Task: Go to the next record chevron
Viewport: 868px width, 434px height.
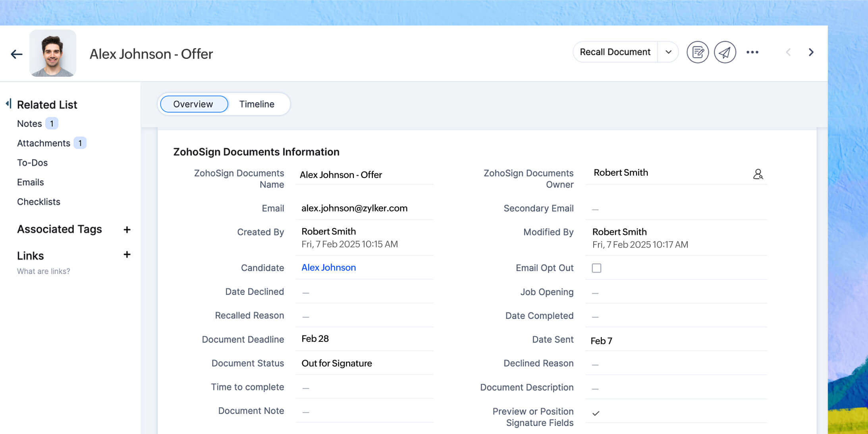Action: click(x=811, y=52)
